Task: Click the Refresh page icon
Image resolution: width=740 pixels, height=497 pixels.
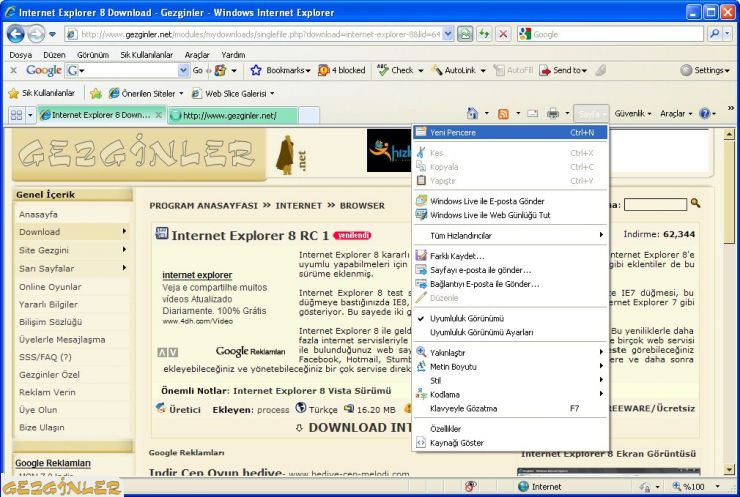Action: (484, 34)
